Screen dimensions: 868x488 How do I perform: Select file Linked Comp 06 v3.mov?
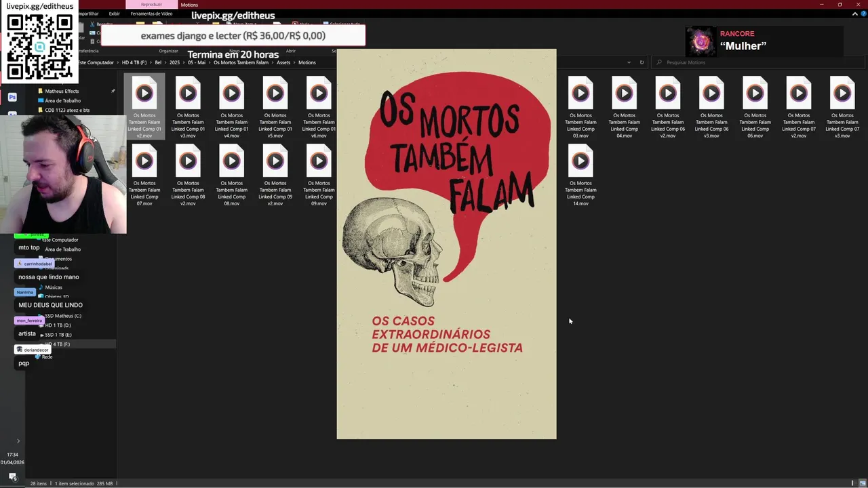[x=711, y=106]
